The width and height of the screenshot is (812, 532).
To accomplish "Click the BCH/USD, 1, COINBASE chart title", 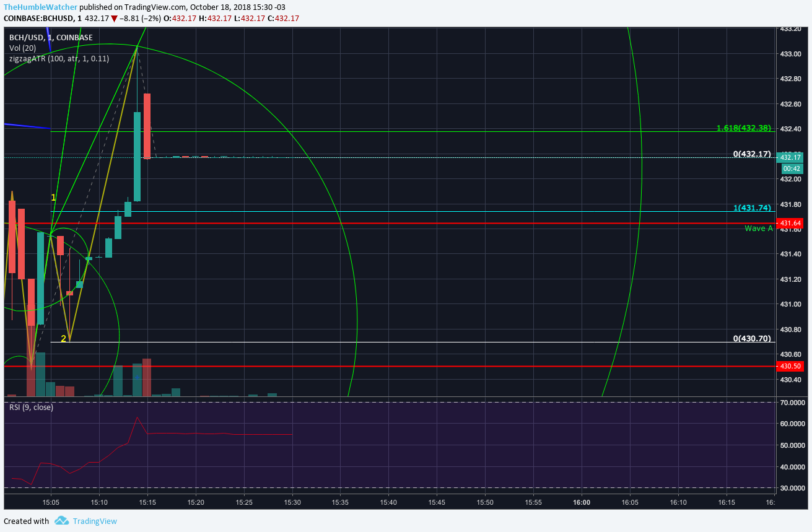I will click(x=51, y=38).
